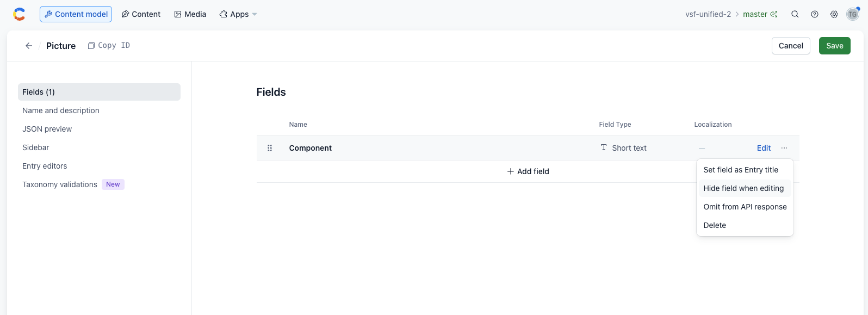Open the help question mark icon
Viewport: 868px width, 315px height.
815,14
